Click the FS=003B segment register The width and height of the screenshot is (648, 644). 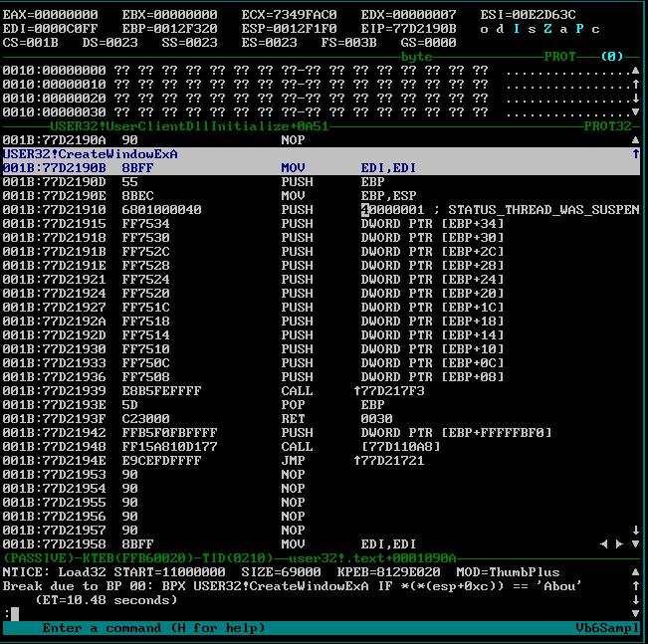click(x=348, y=43)
